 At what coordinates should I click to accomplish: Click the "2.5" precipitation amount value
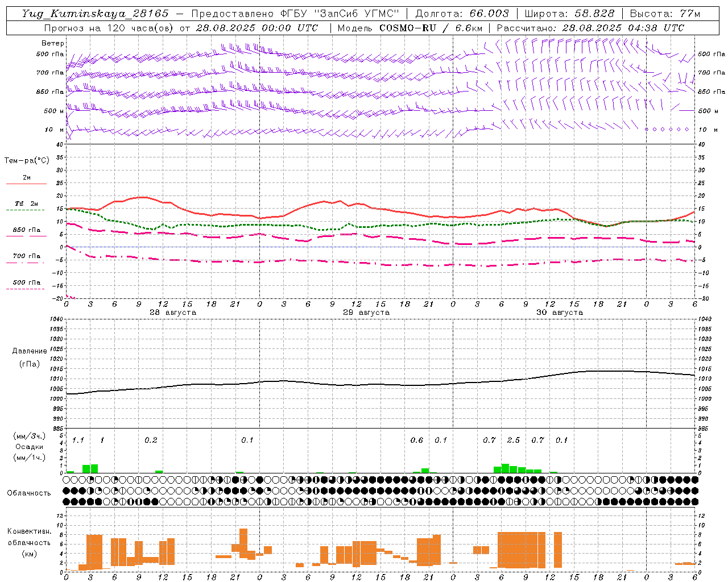tap(514, 440)
